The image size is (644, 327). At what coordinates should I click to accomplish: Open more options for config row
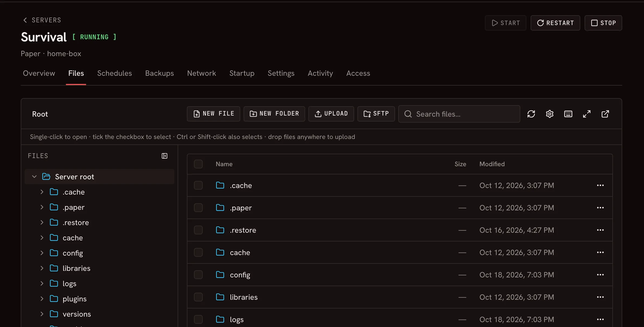point(600,275)
